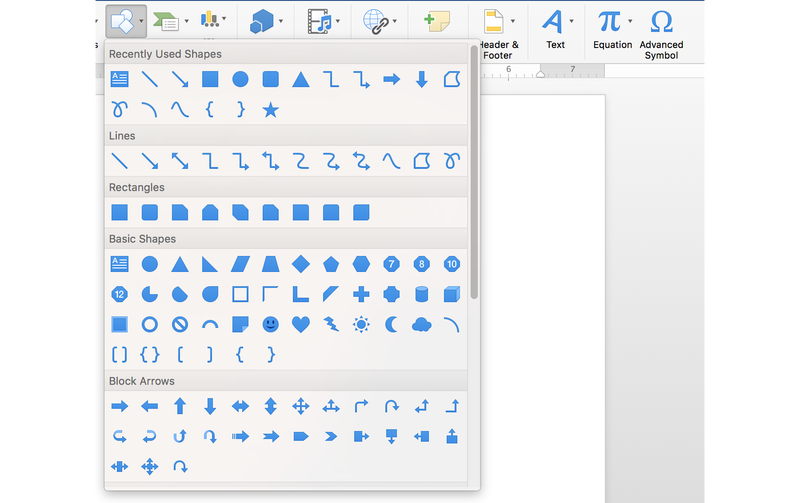Select the sun shape
Image resolution: width=800 pixels, height=503 pixels.
[361, 324]
